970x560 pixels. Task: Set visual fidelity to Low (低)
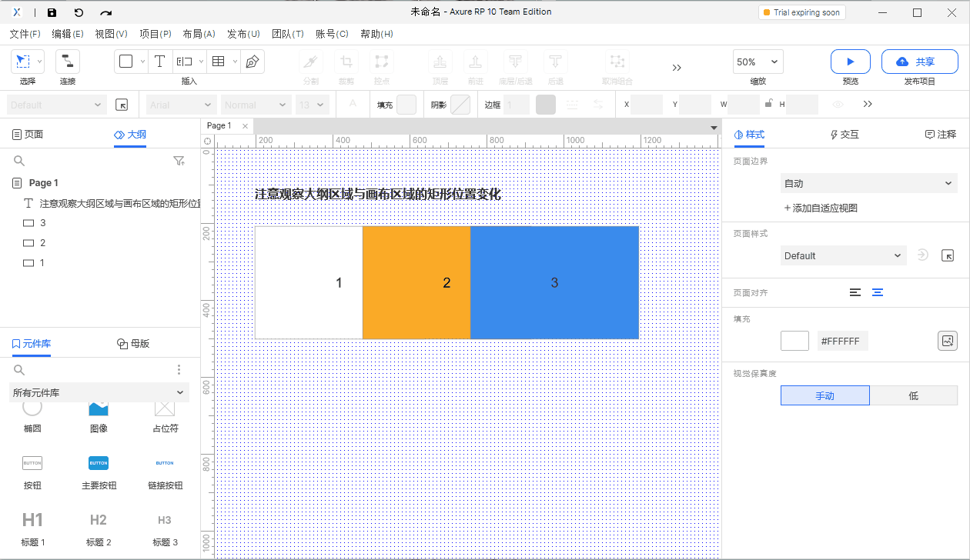point(914,395)
